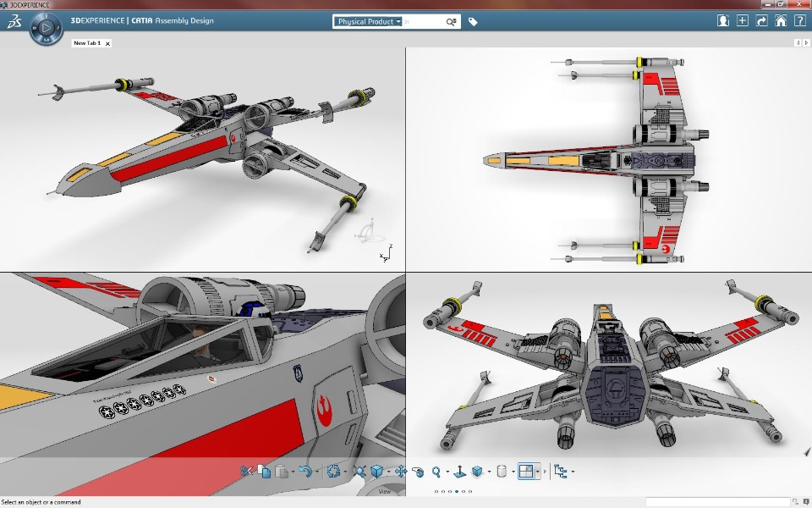This screenshot has height=508, width=812.
Task: Select the fourth (active) toolbar page dot
Action: click(457, 491)
